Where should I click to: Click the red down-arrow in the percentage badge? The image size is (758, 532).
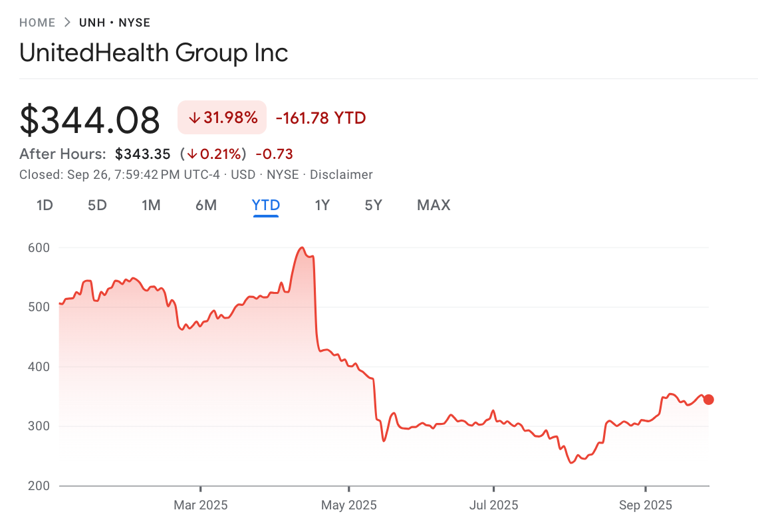193,117
